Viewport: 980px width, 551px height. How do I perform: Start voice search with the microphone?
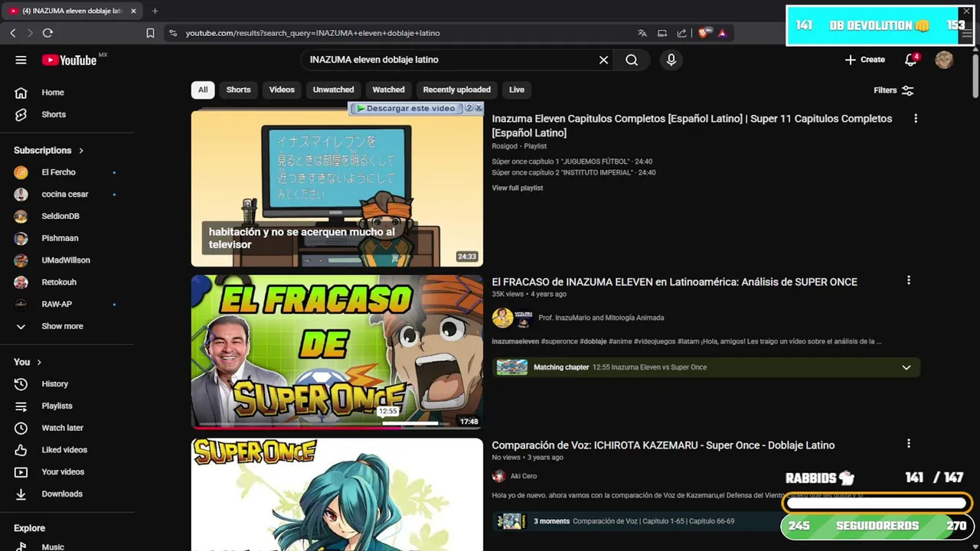(671, 60)
